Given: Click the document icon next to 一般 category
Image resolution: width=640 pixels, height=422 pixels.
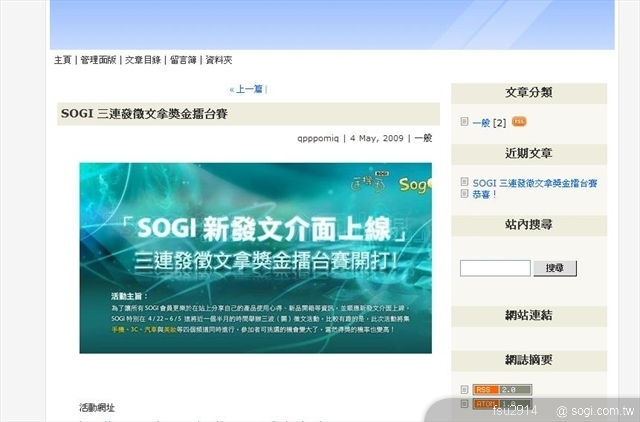Looking at the screenshot, I should (464, 121).
